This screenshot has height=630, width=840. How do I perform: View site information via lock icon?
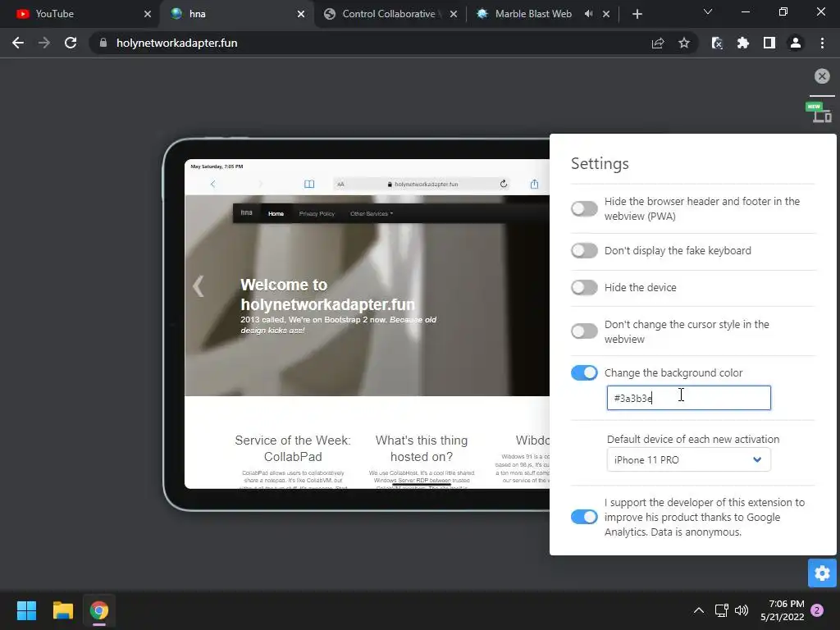coord(103,43)
